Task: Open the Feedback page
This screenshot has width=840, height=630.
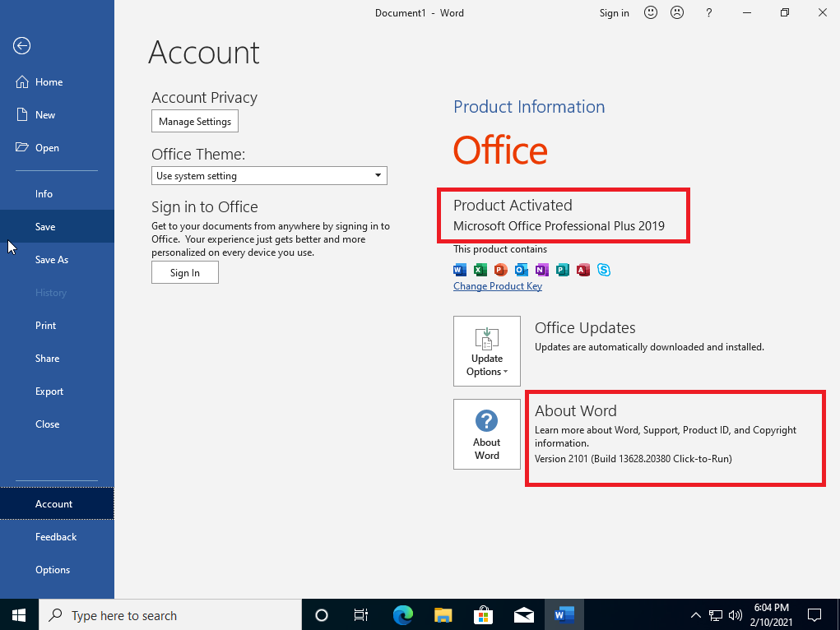Action: tap(57, 537)
